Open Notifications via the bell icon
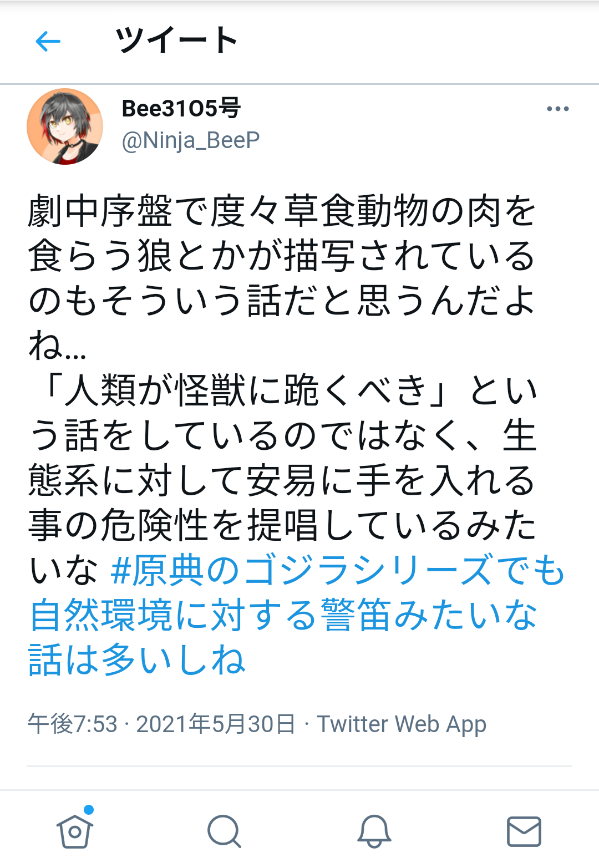599x868 pixels. point(374,831)
